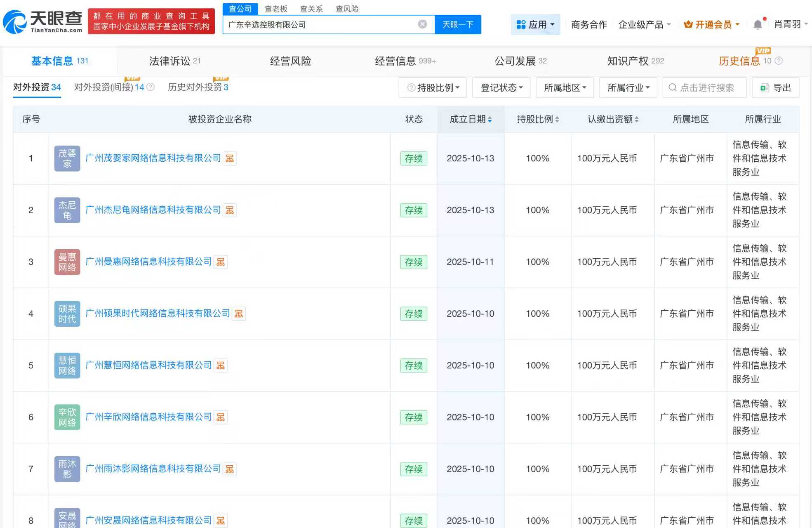Click VIP badge above 历史信息
This screenshot has height=528, width=812.
[x=763, y=51]
